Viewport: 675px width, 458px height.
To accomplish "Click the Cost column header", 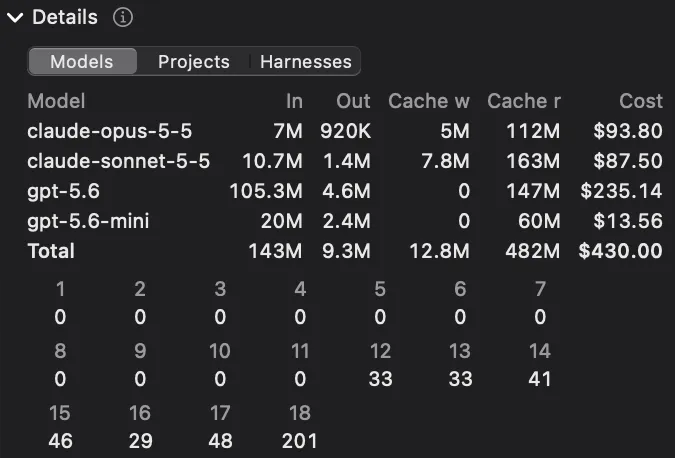I will (641, 102).
